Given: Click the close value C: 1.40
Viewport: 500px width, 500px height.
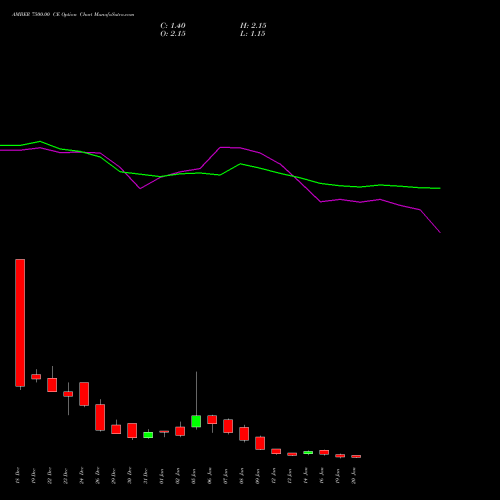Looking at the screenshot, I should point(173,26).
